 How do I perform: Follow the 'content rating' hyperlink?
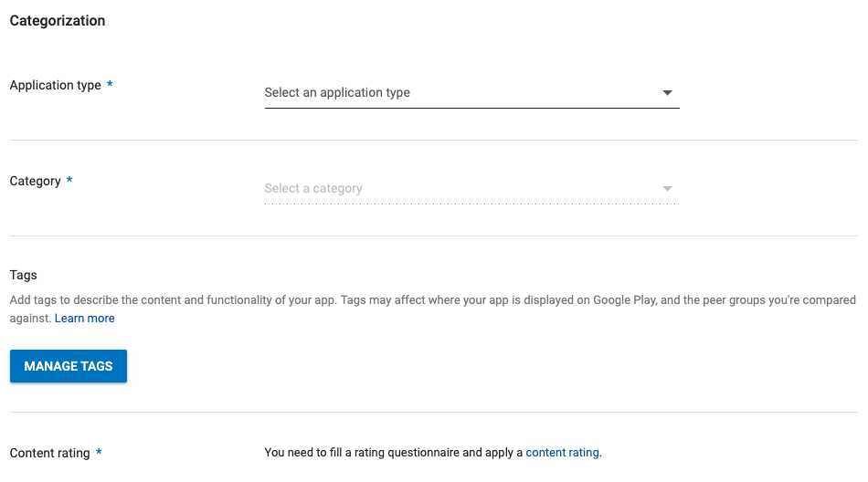point(562,453)
